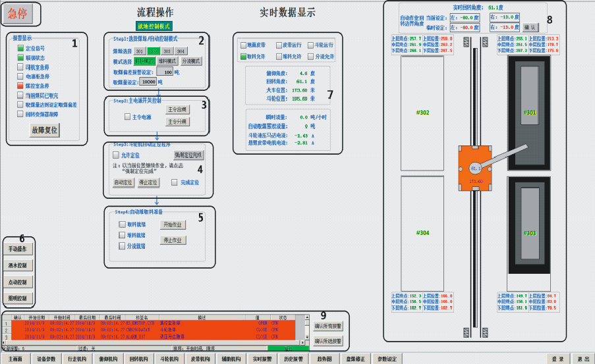This screenshot has height=364, width=595.
Task: Click the #304 coal yard area
Action: click(422, 233)
